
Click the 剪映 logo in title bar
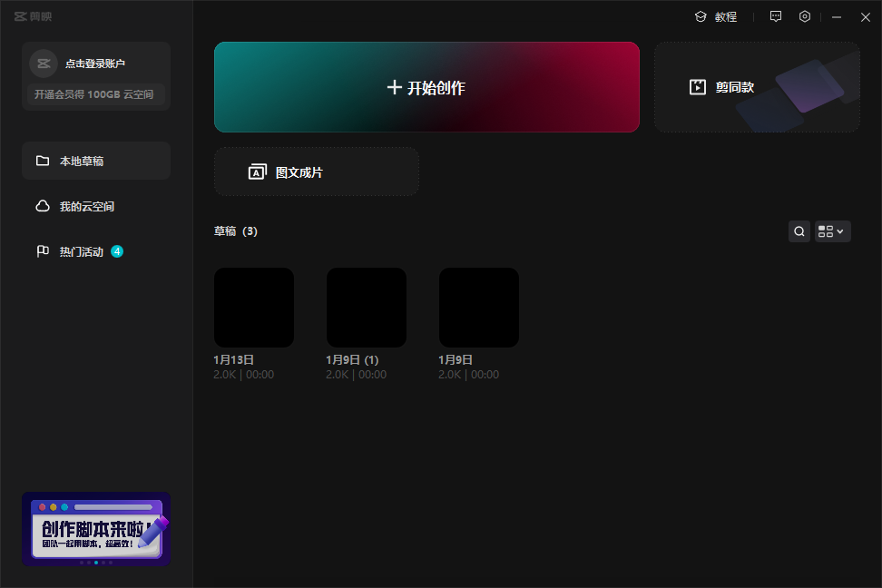pyautogui.click(x=33, y=16)
